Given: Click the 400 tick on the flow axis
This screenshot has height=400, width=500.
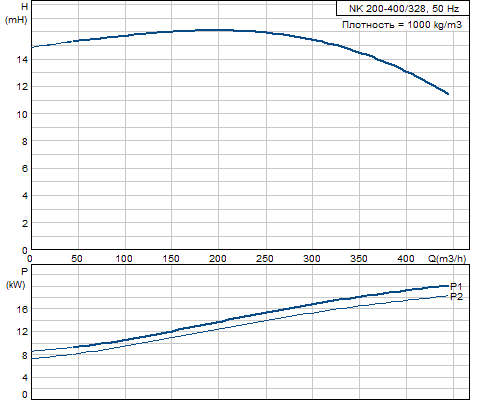Looking at the screenshot, I should (406, 259).
